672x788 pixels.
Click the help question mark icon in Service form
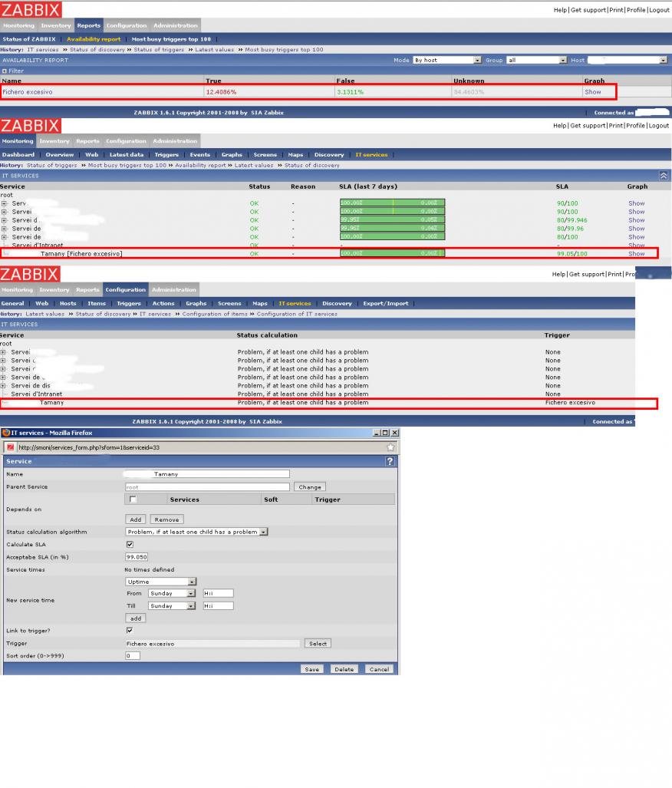click(390, 461)
